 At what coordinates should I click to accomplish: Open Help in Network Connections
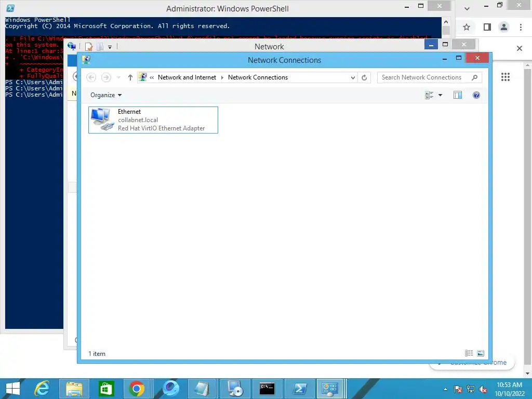[x=476, y=96]
